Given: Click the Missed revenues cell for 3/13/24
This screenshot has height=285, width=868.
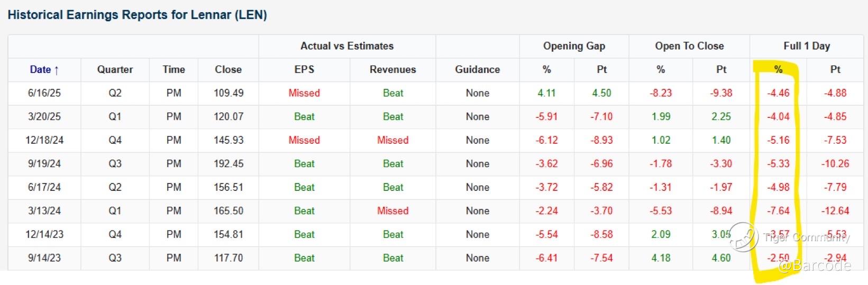Looking at the screenshot, I should 392,211.
